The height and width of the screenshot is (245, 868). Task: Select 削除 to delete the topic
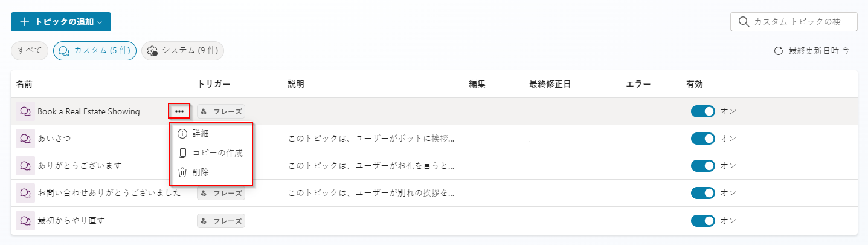tap(202, 172)
